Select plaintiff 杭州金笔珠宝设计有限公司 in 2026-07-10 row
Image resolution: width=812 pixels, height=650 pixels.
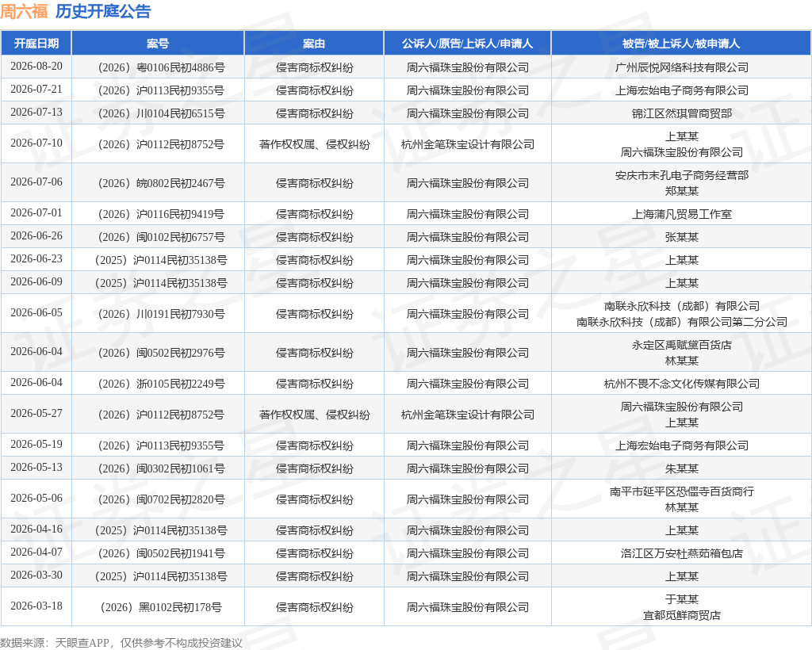[468, 144]
